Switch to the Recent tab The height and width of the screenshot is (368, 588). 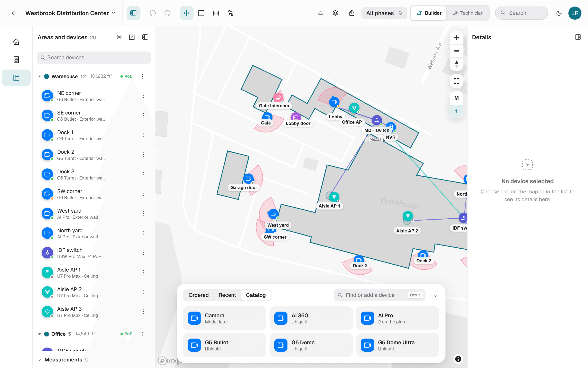coord(227,295)
